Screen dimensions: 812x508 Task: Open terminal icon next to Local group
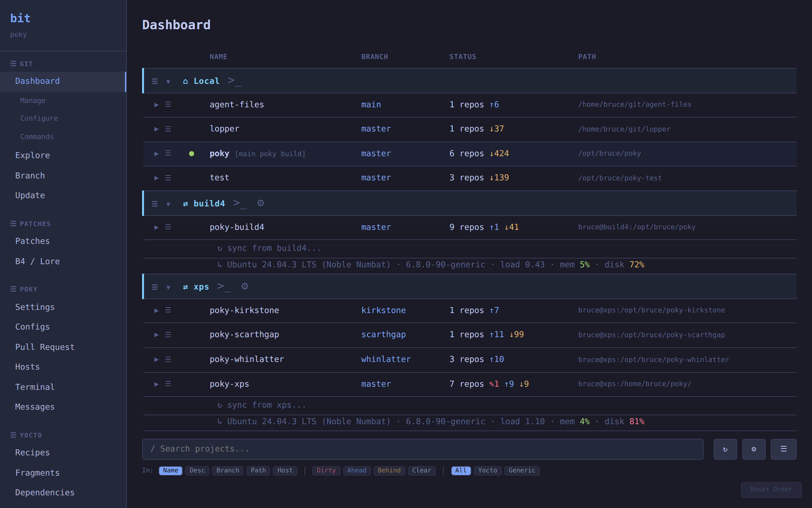pos(234,81)
